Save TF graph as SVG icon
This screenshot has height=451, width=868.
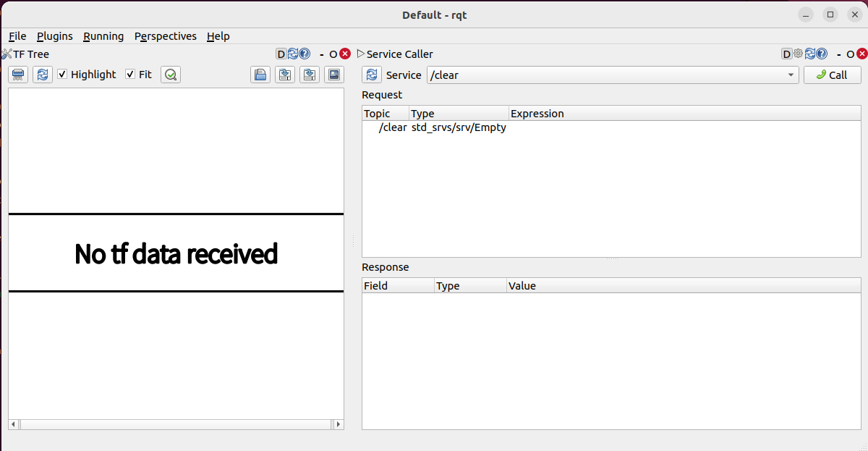tap(310, 75)
